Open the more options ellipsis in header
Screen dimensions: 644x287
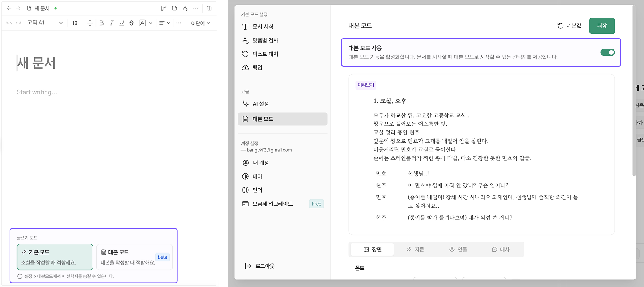point(196,8)
